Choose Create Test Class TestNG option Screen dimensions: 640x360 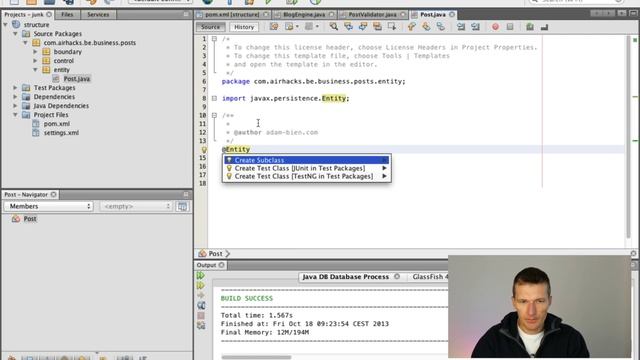pos(307,176)
